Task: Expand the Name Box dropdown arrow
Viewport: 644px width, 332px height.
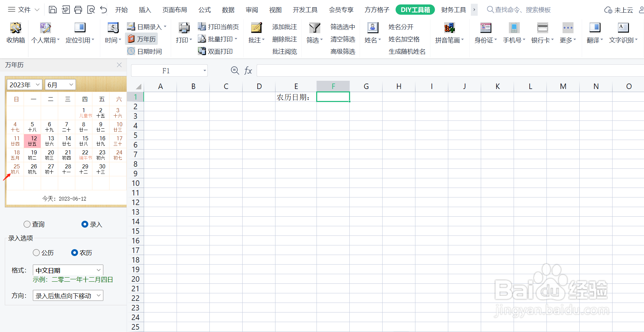Action: tap(205, 71)
